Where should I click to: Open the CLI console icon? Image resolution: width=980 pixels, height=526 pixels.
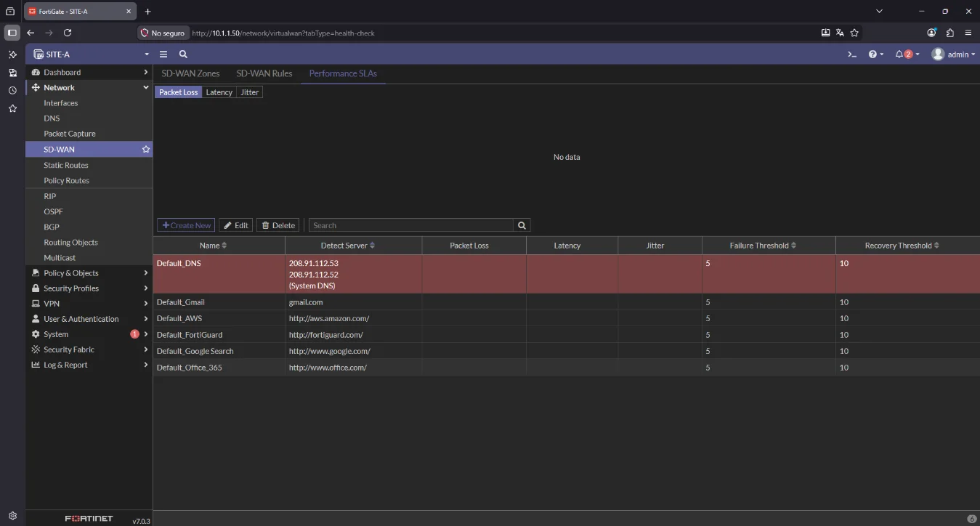[x=852, y=54]
